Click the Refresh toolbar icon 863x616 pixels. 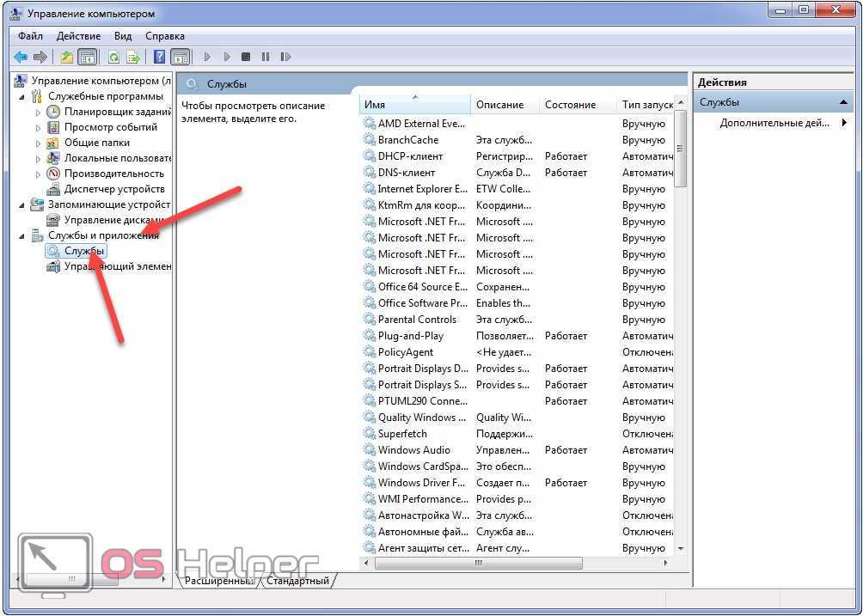113,58
